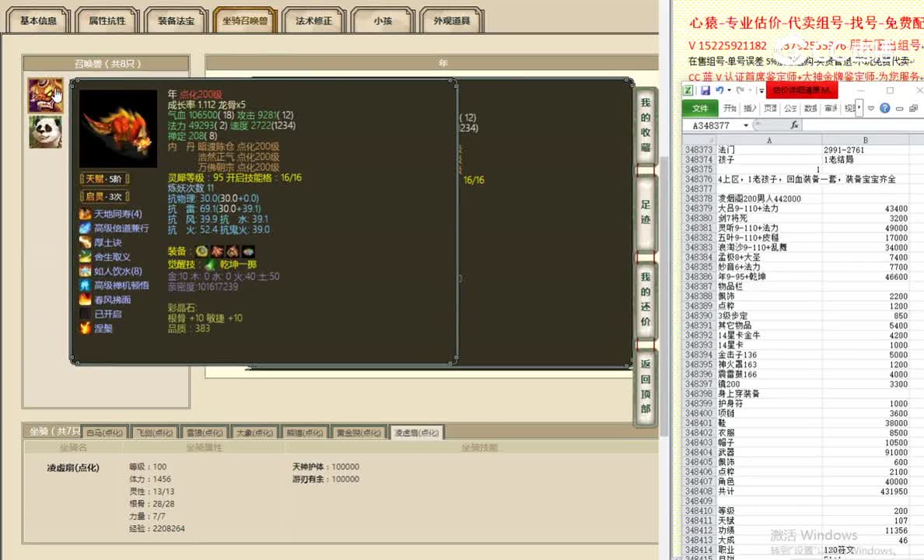The image size is (924, 560).
Task: Click the Excel save icon
Action: (705, 91)
